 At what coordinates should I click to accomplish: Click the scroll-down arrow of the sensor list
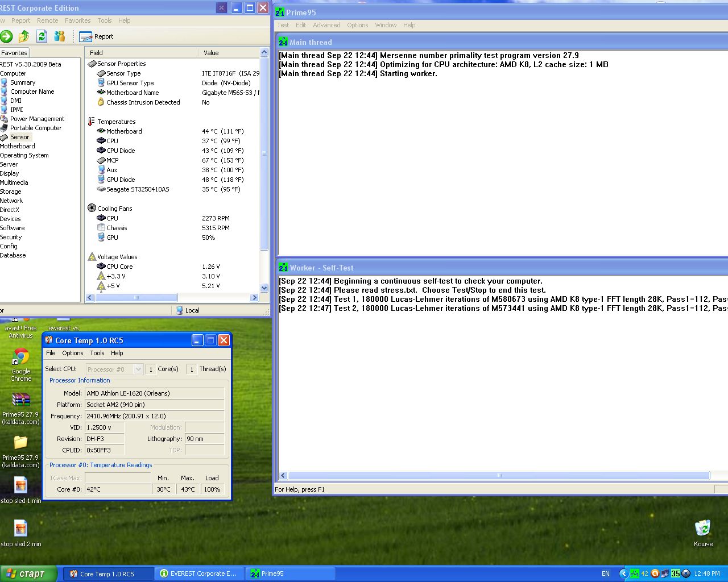[264, 288]
